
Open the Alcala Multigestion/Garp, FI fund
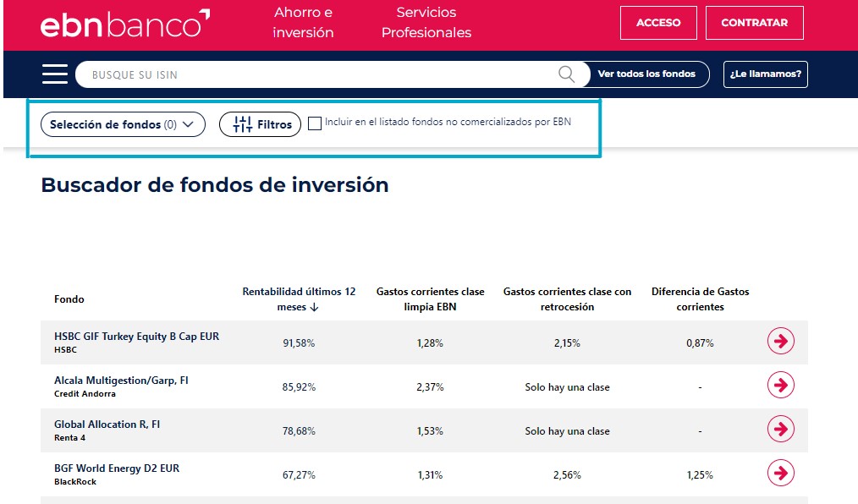coord(121,381)
